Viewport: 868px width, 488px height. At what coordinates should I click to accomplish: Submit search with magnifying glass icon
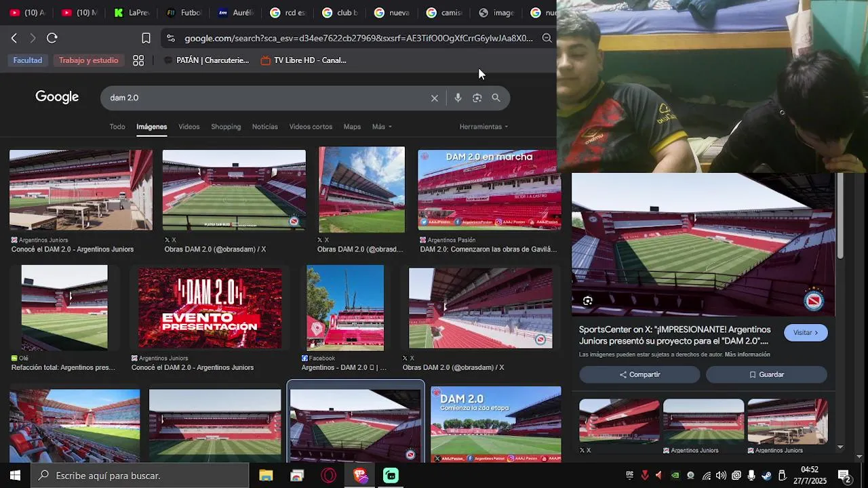click(x=496, y=98)
